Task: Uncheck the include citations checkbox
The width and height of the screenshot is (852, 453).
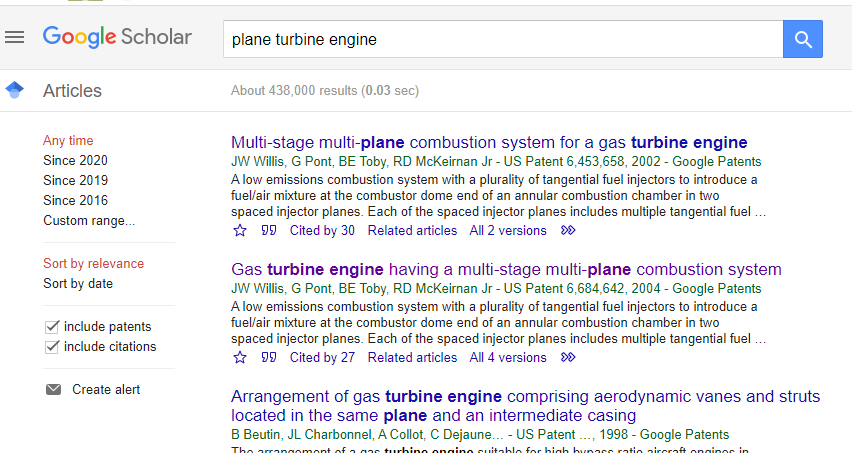Action: pos(52,347)
